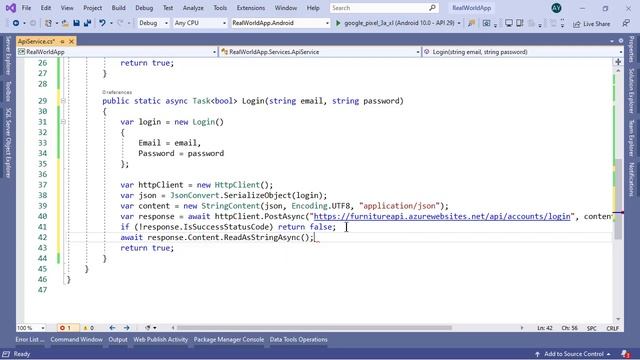Show the warnings count indicator
640x360 pixels.
pos(89,328)
